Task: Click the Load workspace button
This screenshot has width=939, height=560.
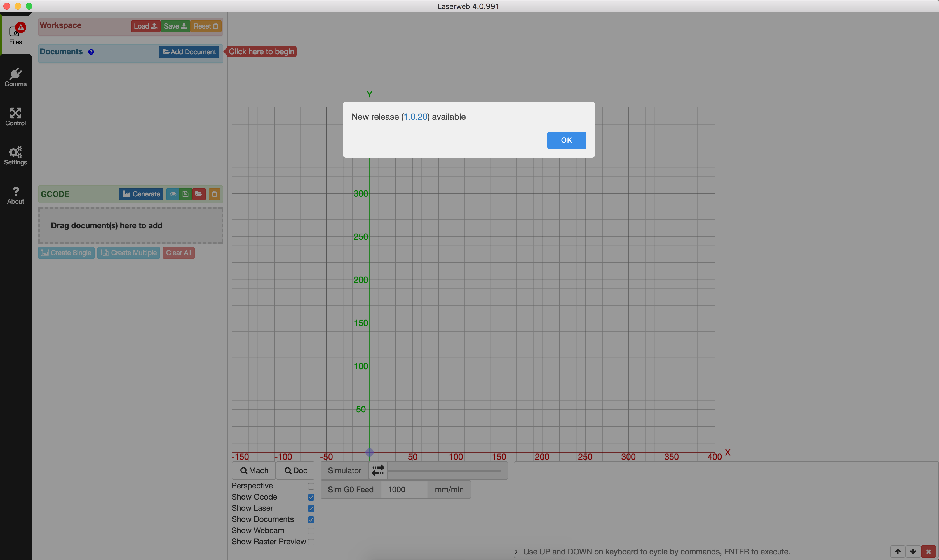Action: [145, 26]
